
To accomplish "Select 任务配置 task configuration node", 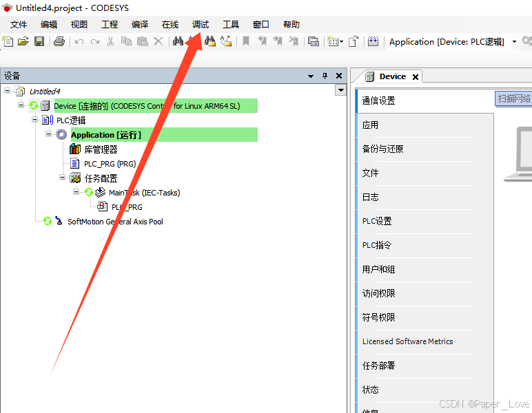I will 101,178.
